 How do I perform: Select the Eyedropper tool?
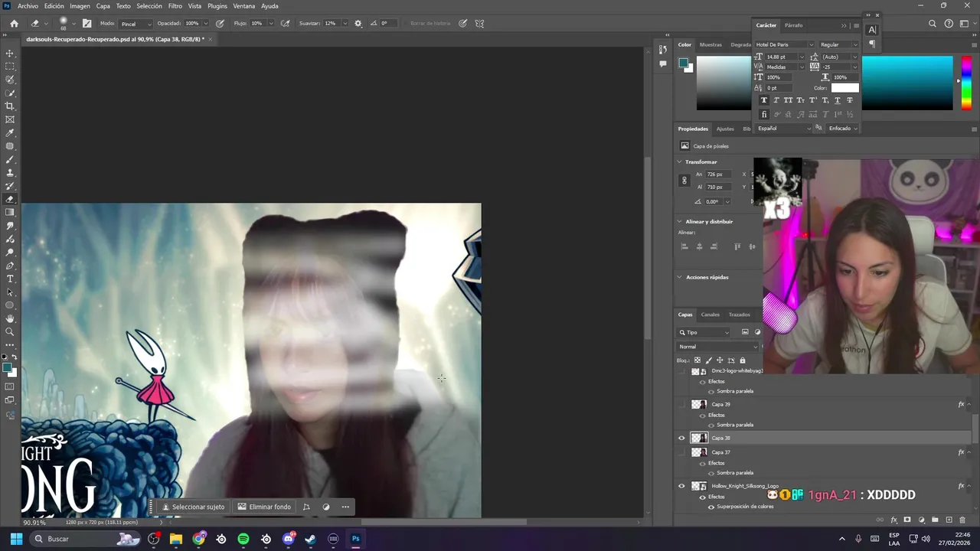pos(10,132)
